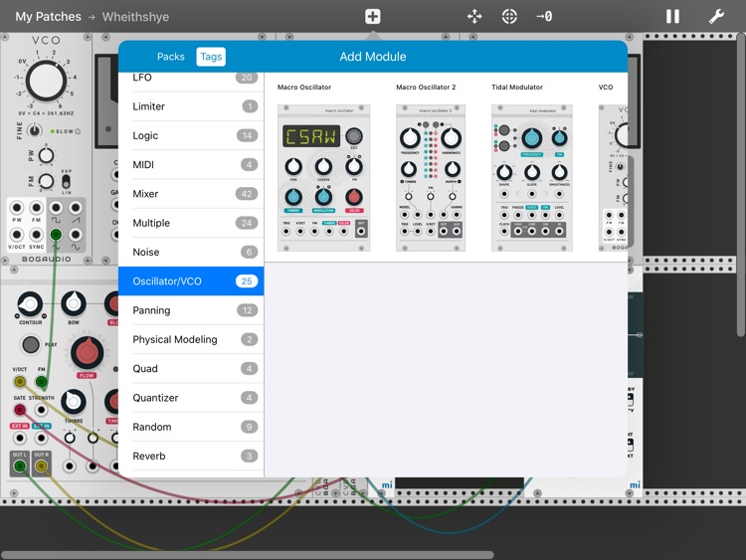This screenshot has width=746, height=560.
Task: Click the VCO PW knob
Action: (46, 155)
